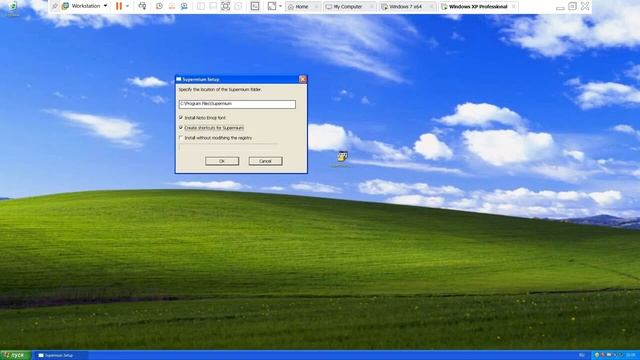Expand the stretch display dropdown arrow

280,6
